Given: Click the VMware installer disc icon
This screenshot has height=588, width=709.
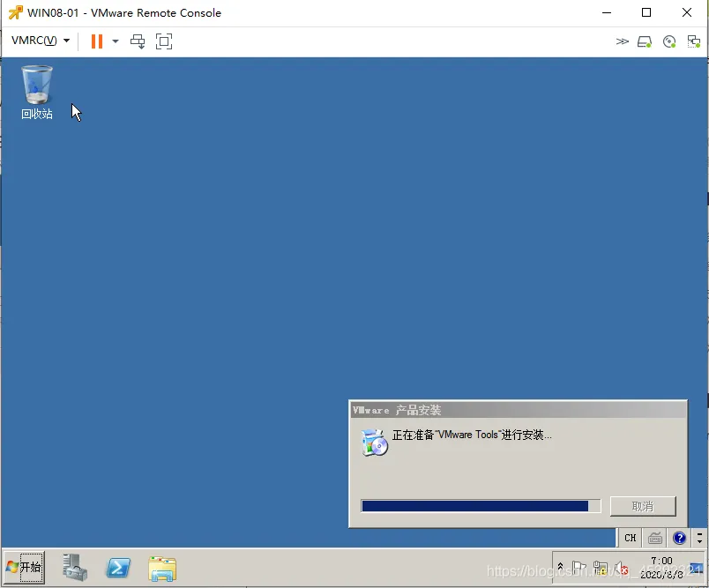Looking at the screenshot, I should point(375,443).
